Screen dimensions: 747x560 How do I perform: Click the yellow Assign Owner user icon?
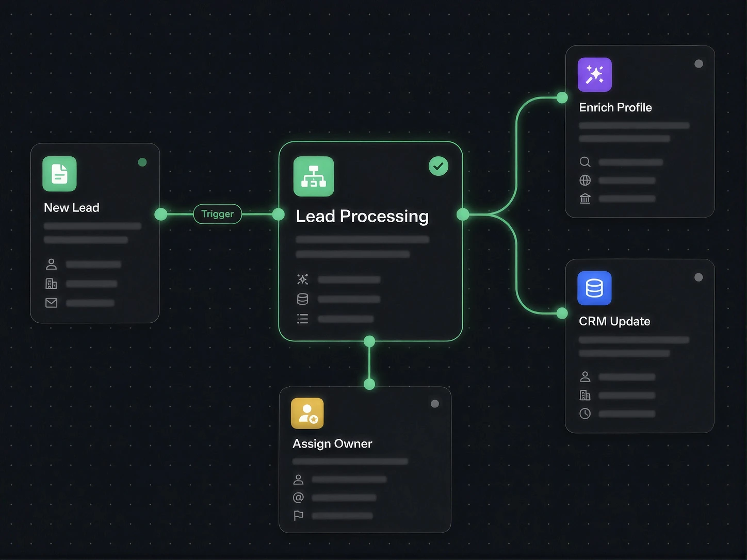point(307,413)
